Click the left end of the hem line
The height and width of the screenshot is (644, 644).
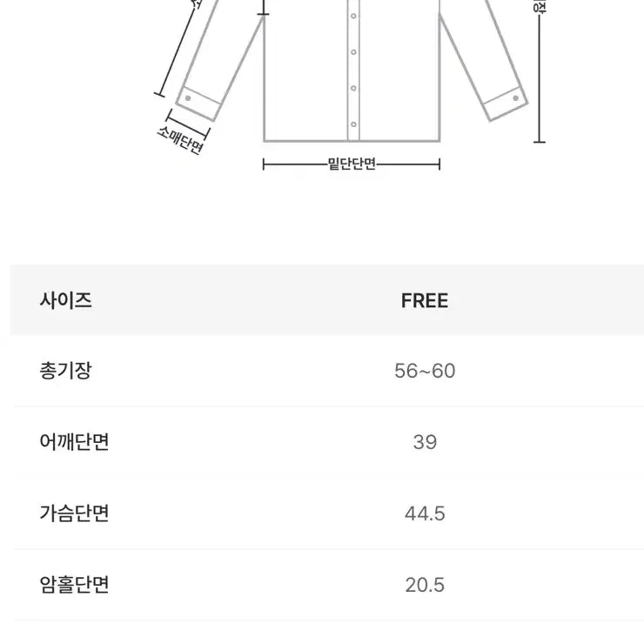[265, 164]
